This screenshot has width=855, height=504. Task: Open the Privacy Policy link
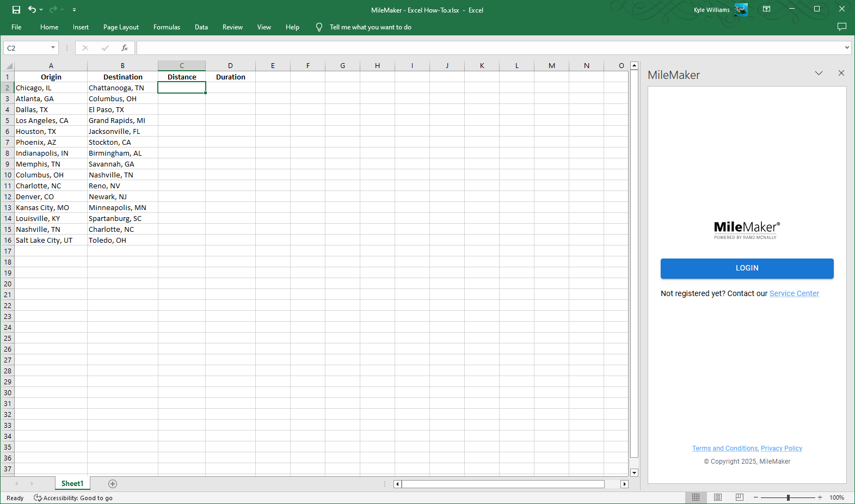pos(782,448)
